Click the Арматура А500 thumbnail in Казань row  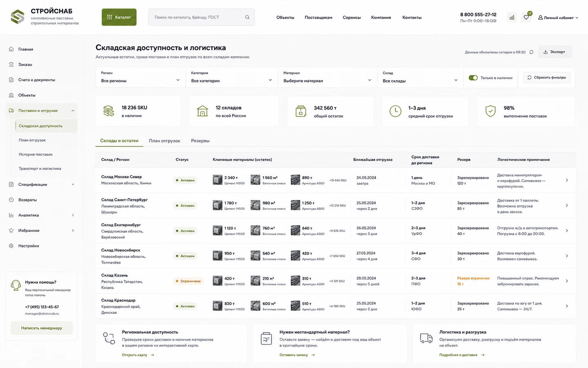pos(295,281)
